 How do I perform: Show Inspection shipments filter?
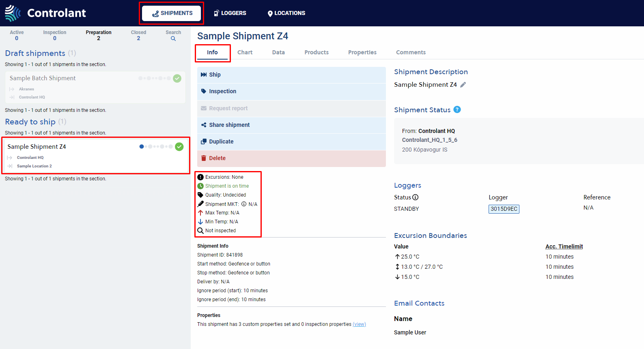[55, 35]
